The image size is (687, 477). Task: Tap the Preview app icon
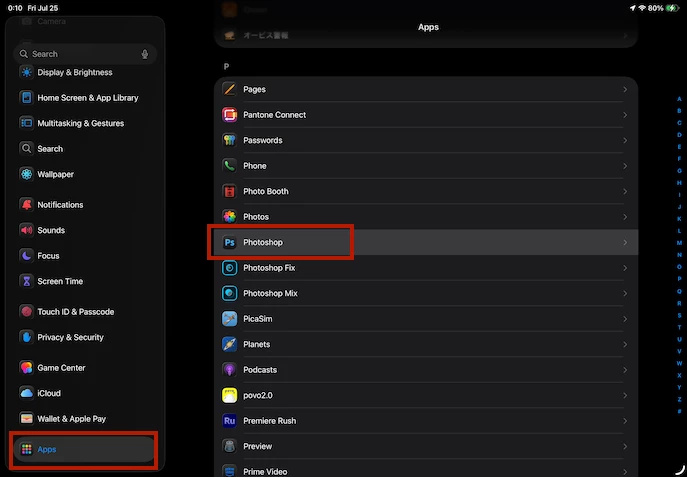coord(230,446)
